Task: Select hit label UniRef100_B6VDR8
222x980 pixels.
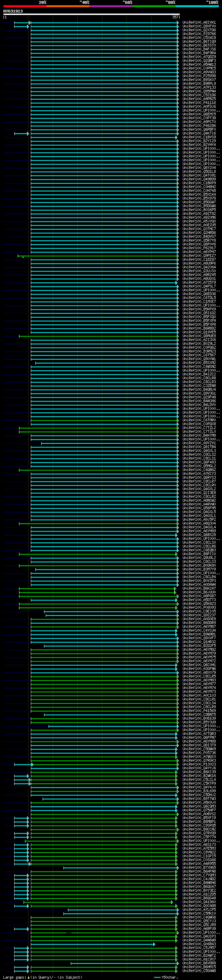Action: (x=199, y=963)
